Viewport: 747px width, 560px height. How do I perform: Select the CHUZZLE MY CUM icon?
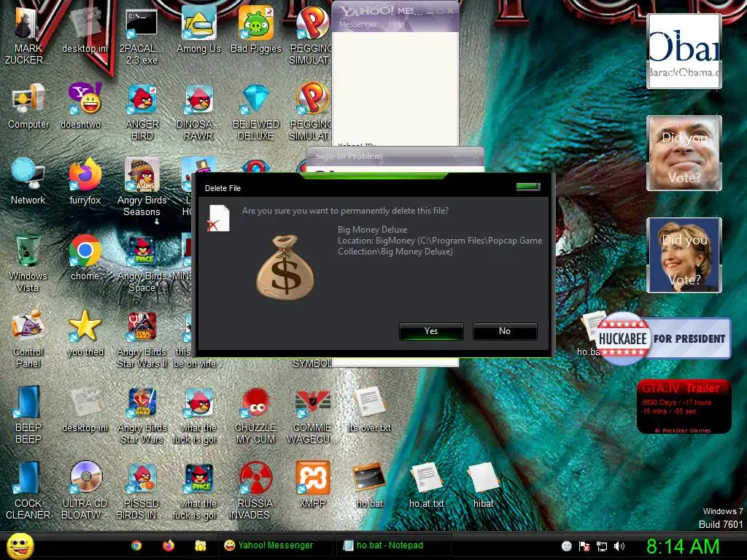(256, 414)
